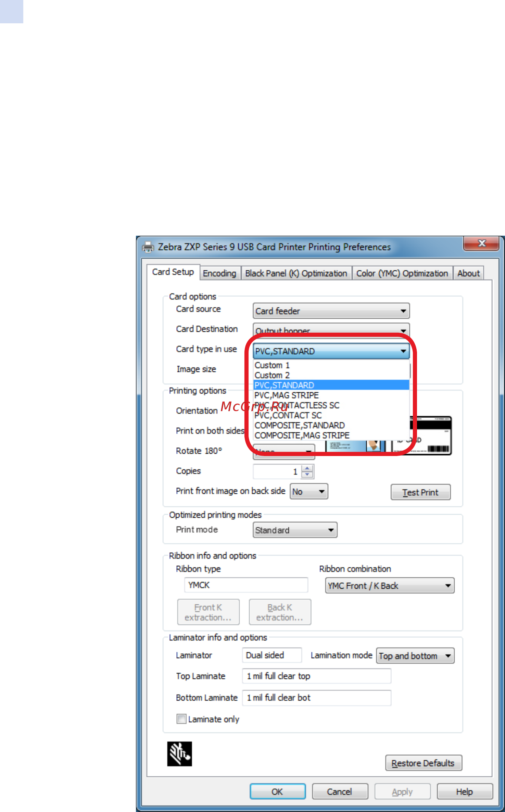Image resolution: width=505 pixels, height=812 pixels.
Task: Select PVC,STANDARD in the list
Action: [x=331, y=385]
